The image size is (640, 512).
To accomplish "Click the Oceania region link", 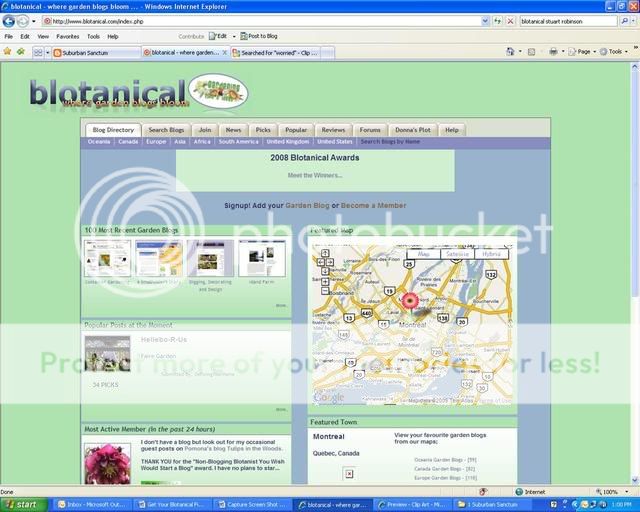I will 99,142.
